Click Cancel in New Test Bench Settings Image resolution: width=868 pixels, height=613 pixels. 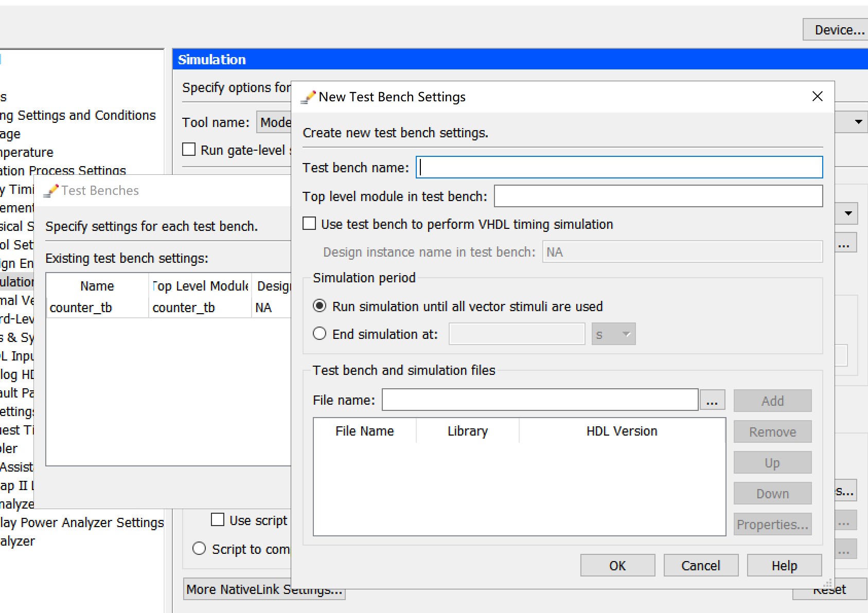coord(701,565)
